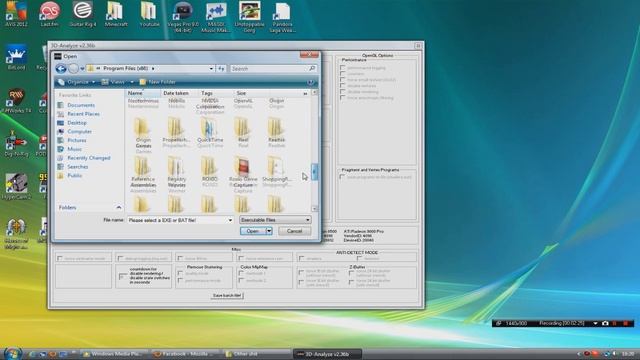640x360 pixels.
Task: Create a folder with New Folder
Action: tap(158, 82)
